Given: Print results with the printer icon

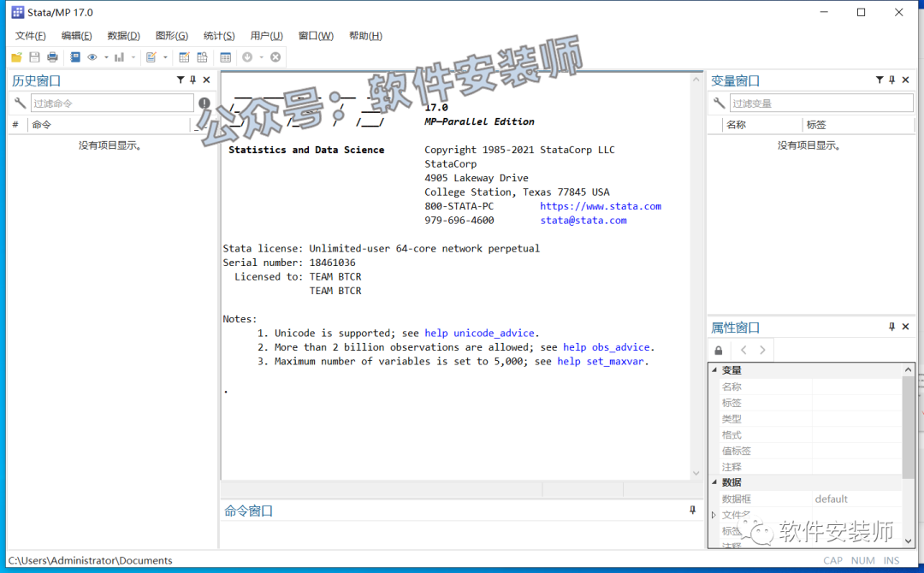Looking at the screenshot, I should point(52,57).
